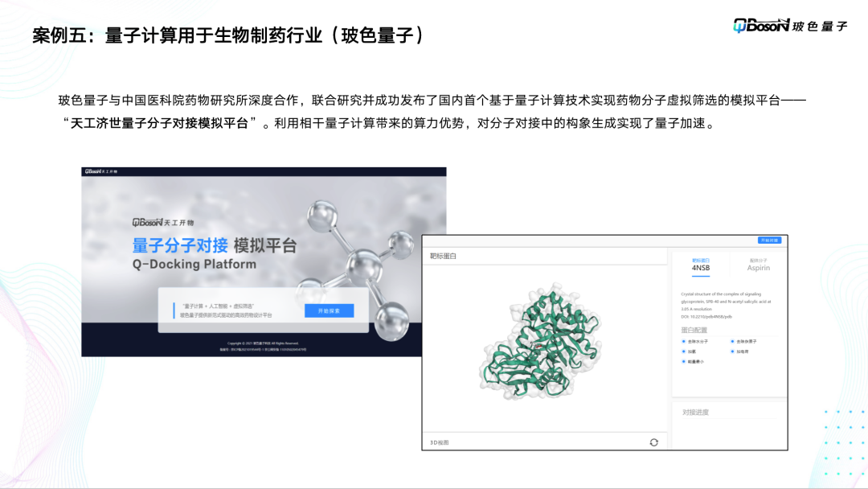Click the Q-Docking Platform title

coord(194,264)
